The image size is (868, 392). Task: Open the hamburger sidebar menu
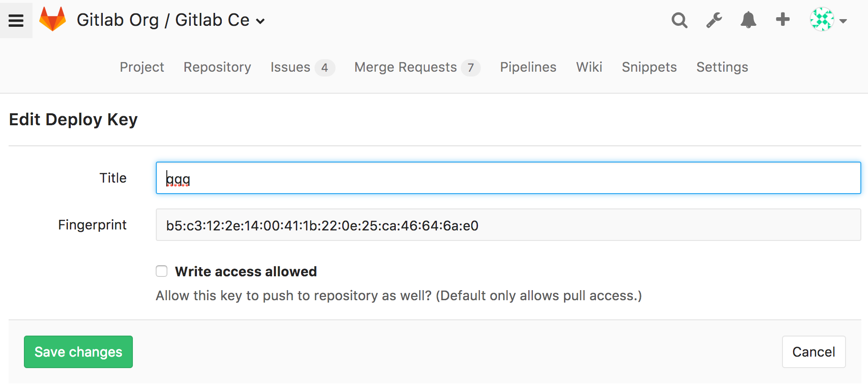[16, 20]
